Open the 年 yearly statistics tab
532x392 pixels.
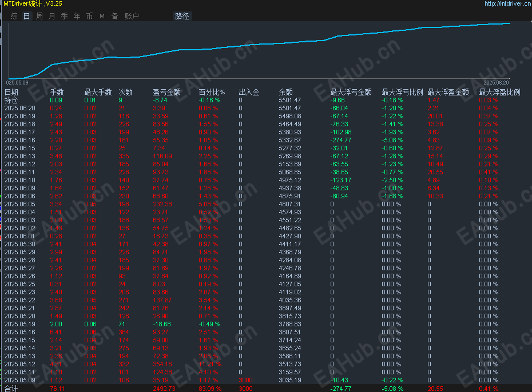(77, 16)
